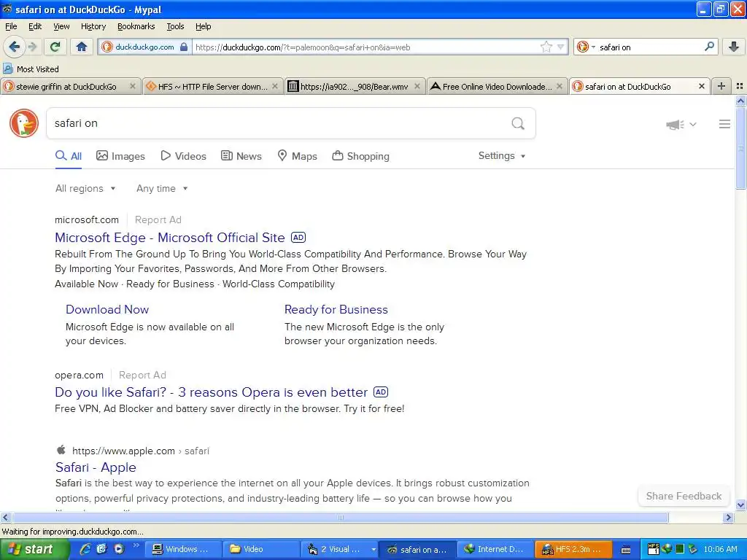The width and height of the screenshot is (747, 560).
Task: Close the Bear.wmv tab
Action: pos(417,86)
